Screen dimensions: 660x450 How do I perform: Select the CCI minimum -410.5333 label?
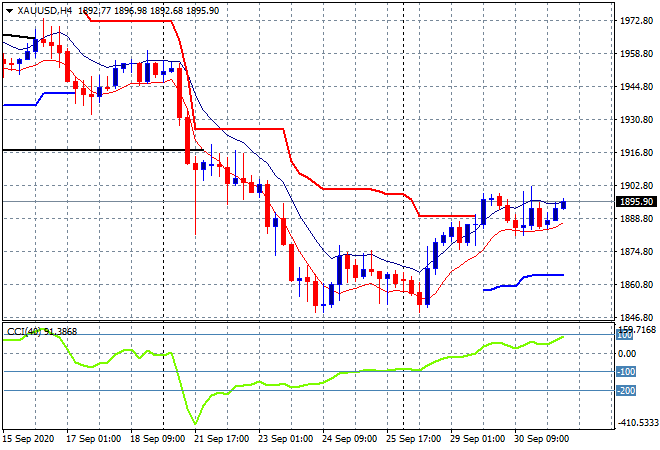click(637, 422)
